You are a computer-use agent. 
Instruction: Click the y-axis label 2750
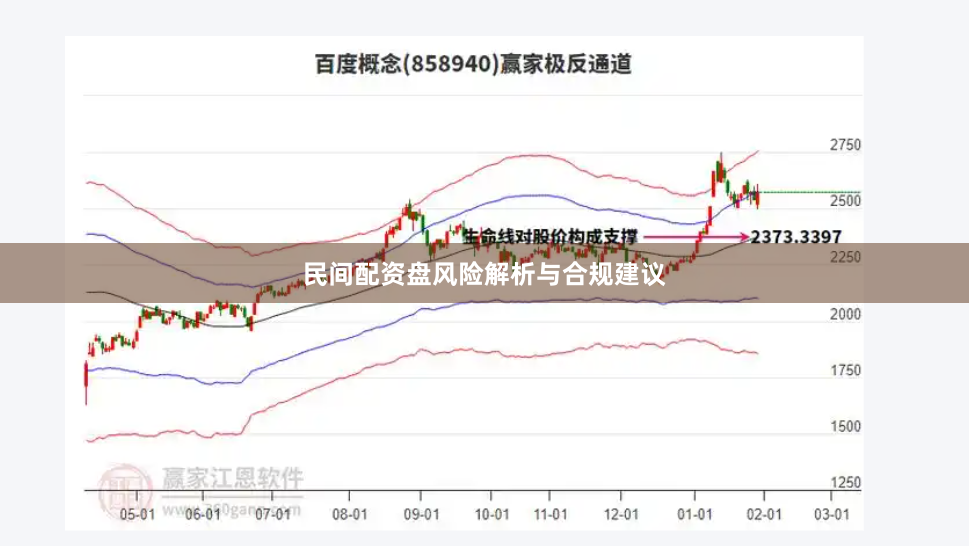tap(845, 145)
